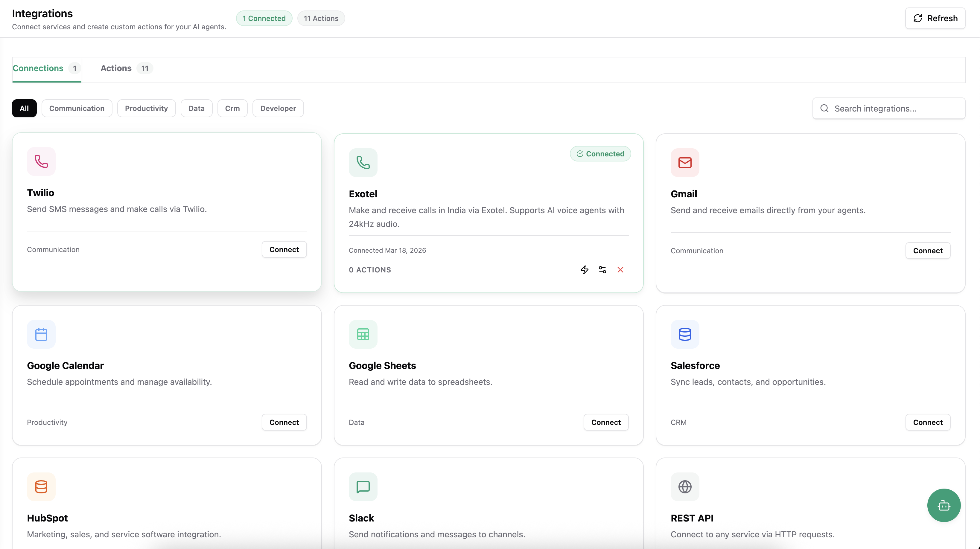Screen dimensions: 980x549
Task: Click the Gmail envelope icon
Action: coord(685,162)
